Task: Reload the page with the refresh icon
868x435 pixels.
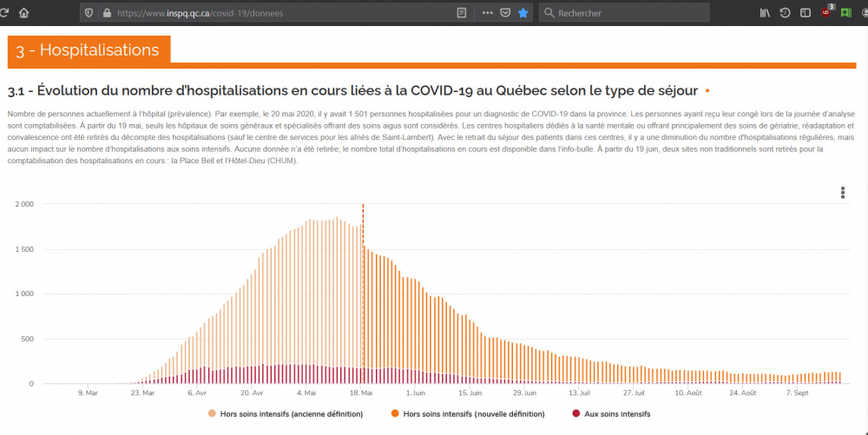Action: click(4, 13)
